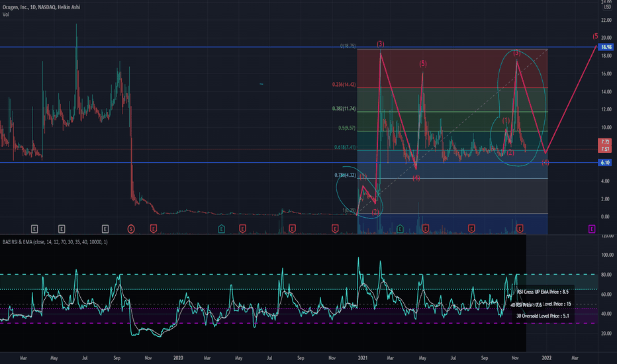Select the 1(0.39) Fibonacci level label
Viewport: 617px width, 364px height.
pyautogui.click(x=349, y=210)
